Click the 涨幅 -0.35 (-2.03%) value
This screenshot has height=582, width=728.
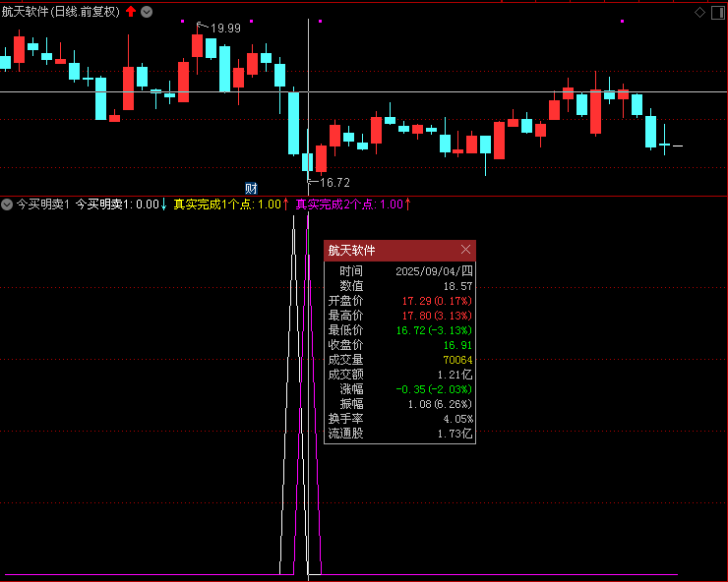pos(434,389)
